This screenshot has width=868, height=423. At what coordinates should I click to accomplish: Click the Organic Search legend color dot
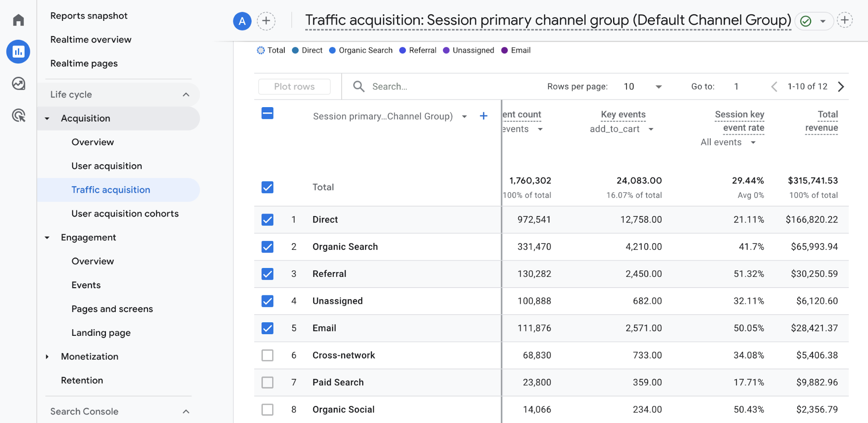[332, 50]
